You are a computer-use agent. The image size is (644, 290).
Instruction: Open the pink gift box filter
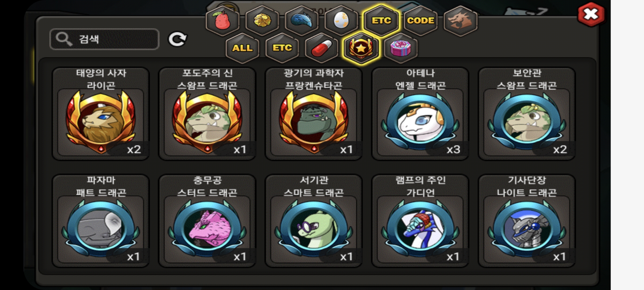[401, 48]
